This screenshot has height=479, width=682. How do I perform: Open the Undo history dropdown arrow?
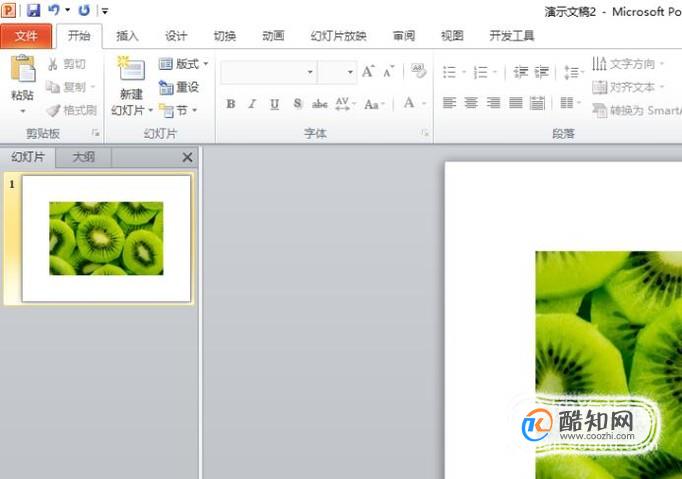[x=67, y=10]
